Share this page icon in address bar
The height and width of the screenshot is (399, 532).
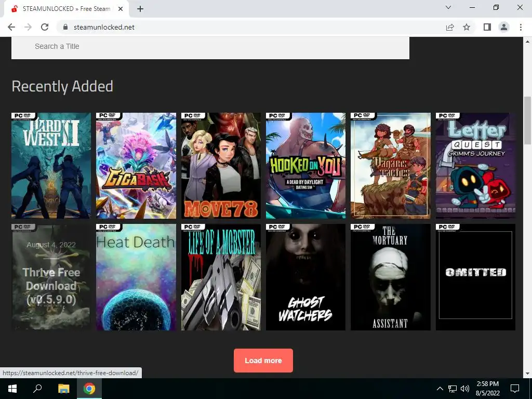point(450,27)
